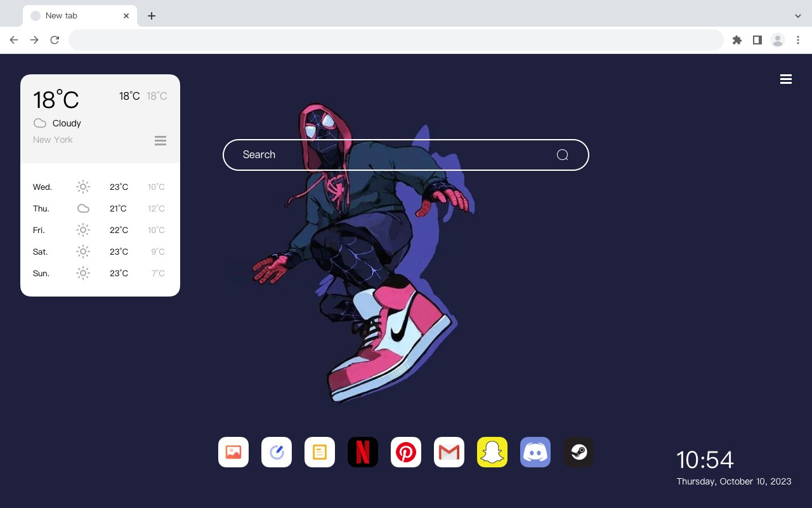
Task: Click the cloud icon beside Cloudy
Action: (x=40, y=123)
